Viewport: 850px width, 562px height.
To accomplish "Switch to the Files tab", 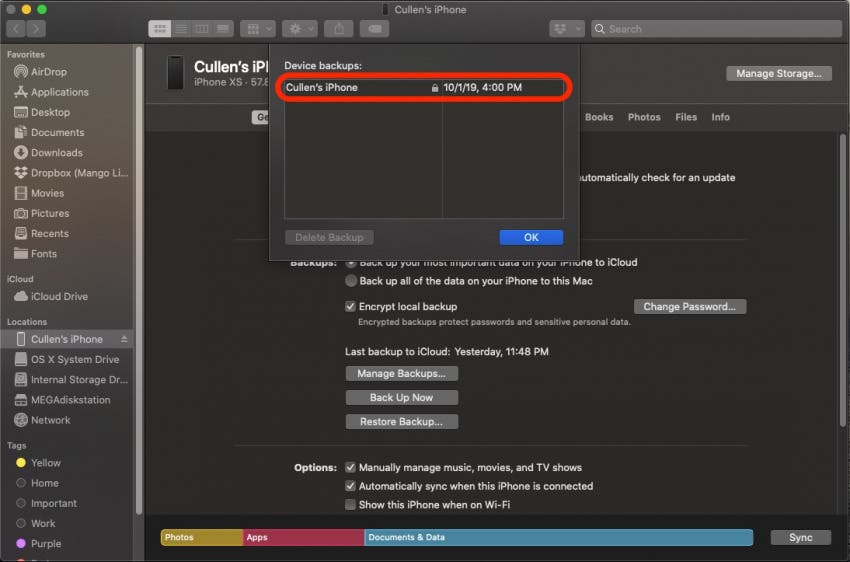I will 686,117.
